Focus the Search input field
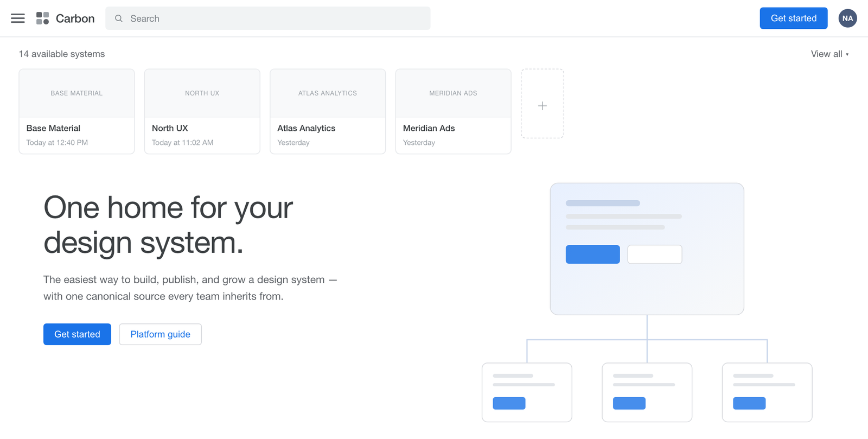 268,18
